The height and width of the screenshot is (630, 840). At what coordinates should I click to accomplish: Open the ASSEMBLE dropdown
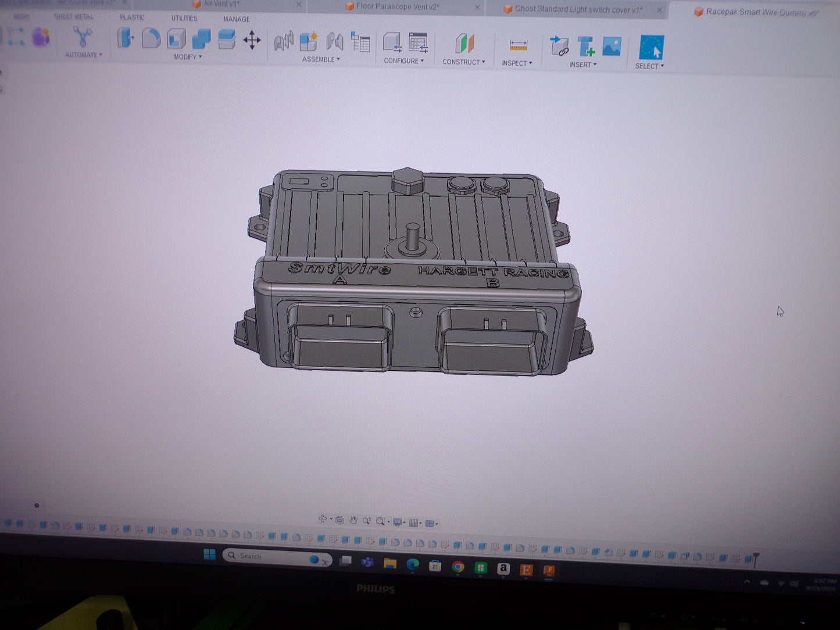pos(321,59)
